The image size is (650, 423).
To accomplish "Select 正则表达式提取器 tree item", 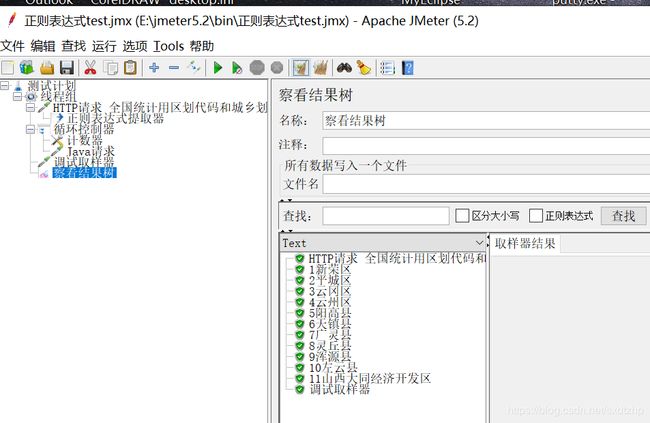I will pyautogui.click(x=116, y=119).
